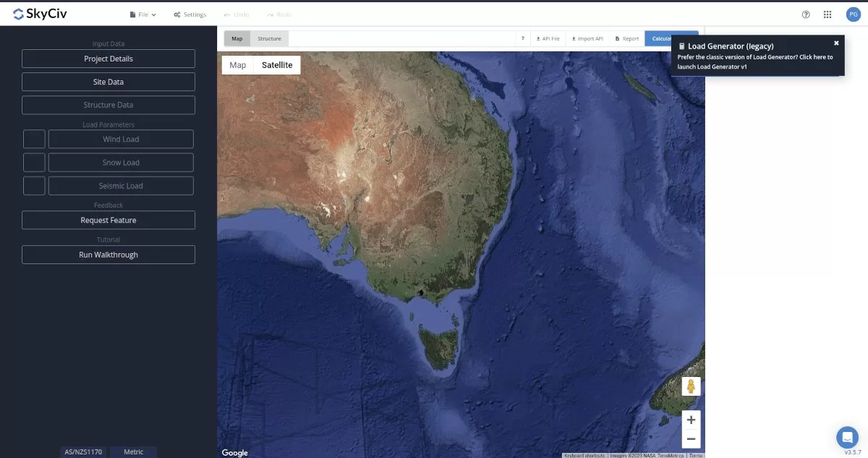
Task: Enable the Seismic Load checkbox
Action: point(34,186)
